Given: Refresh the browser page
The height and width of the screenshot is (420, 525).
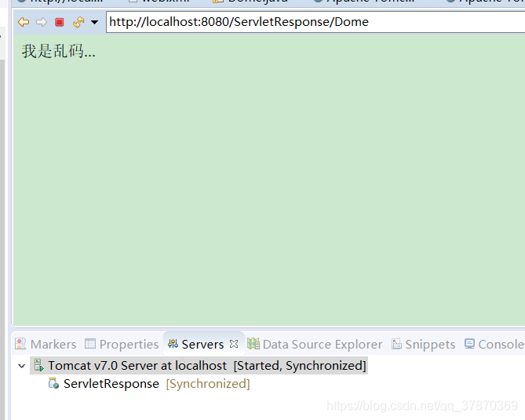Looking at the screenshot, I should (78, 22).
